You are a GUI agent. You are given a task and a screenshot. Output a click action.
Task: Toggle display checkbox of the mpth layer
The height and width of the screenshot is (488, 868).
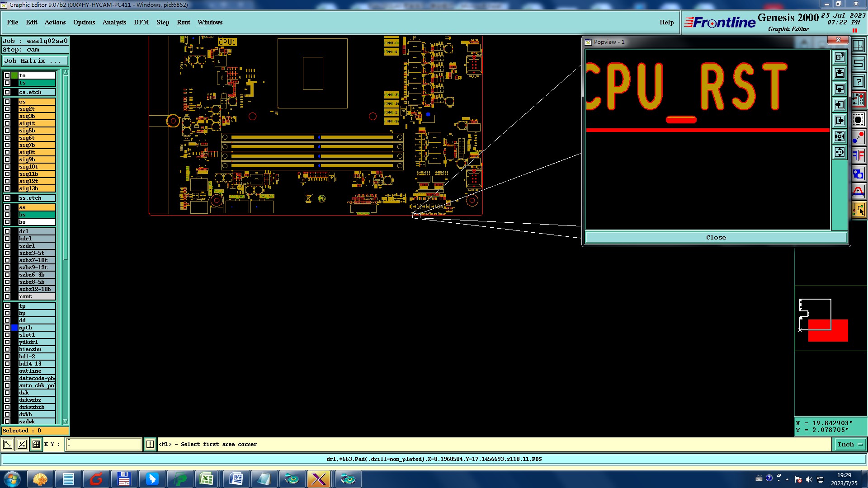[7, 328]
